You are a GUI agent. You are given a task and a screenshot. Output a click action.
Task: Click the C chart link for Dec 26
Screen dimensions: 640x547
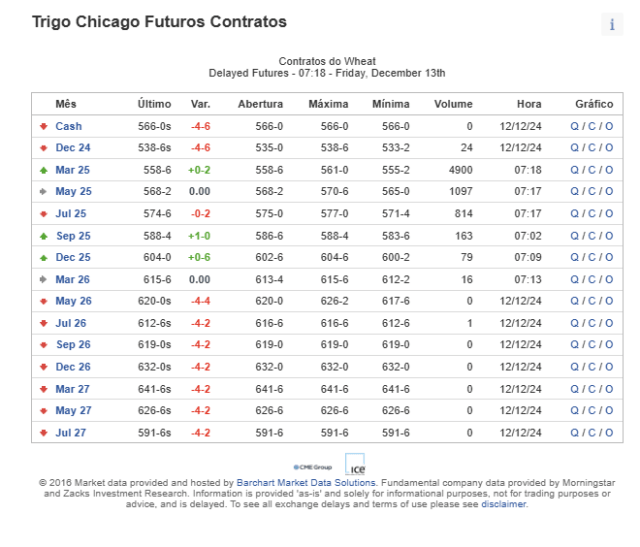[592, 367]
